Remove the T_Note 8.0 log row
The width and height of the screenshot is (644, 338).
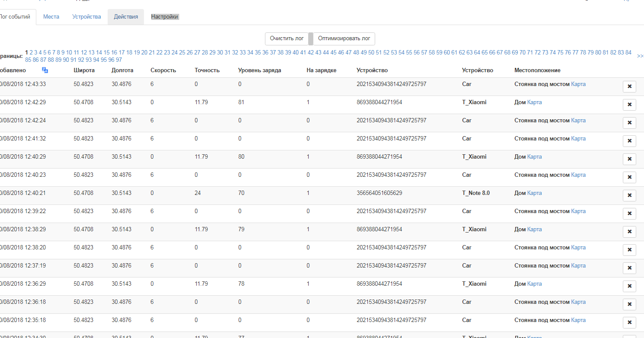click(629, 195)
